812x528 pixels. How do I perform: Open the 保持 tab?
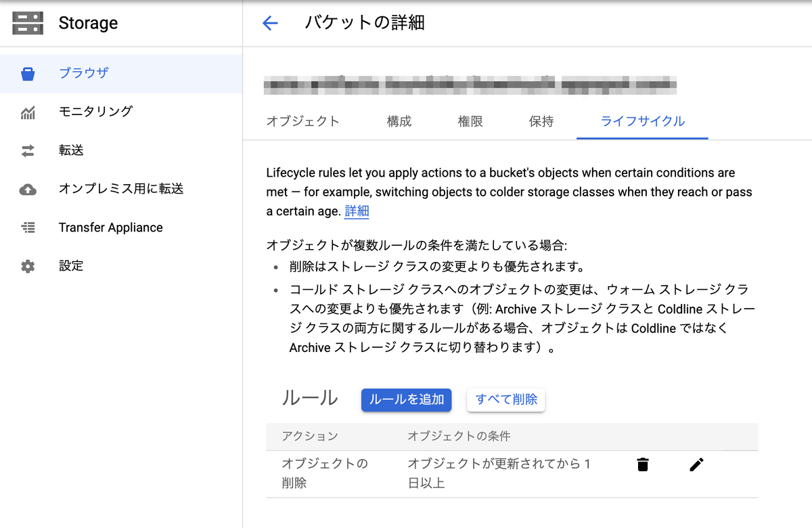[x=541, y=122]
